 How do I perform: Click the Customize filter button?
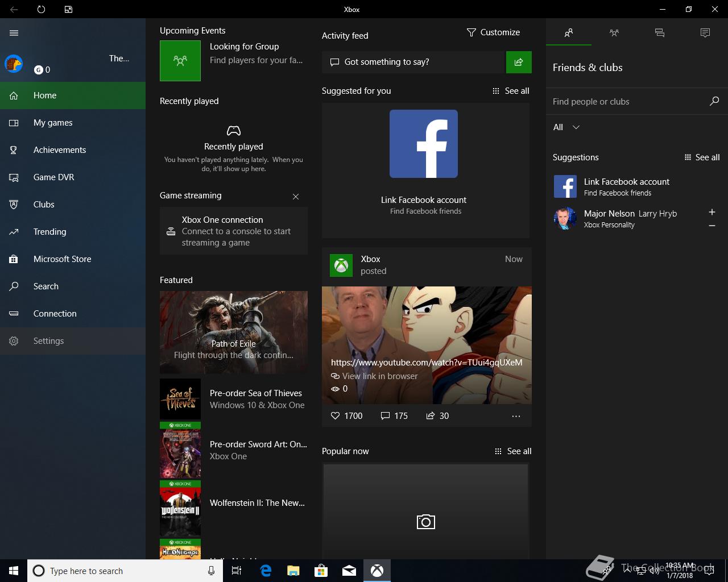coord(493,32)
